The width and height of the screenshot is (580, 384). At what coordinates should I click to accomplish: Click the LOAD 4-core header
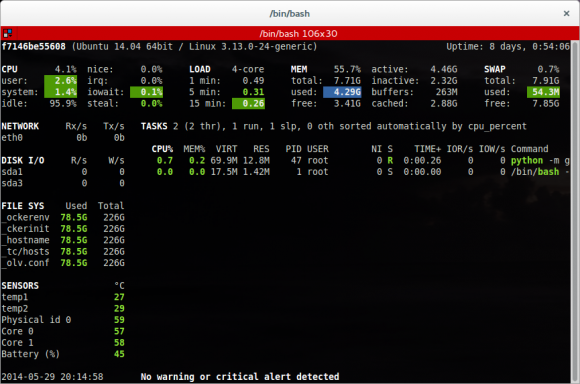[227, 69]
